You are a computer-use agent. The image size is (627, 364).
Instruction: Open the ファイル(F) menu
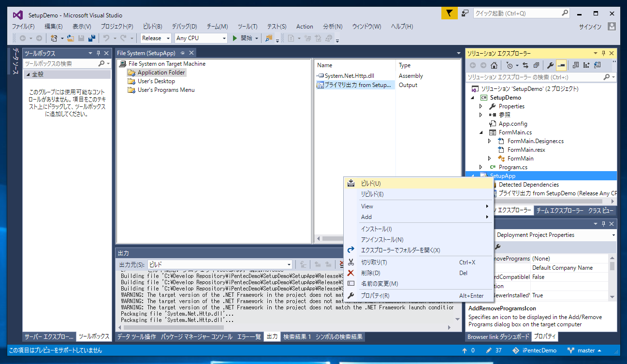pos(23,27)
